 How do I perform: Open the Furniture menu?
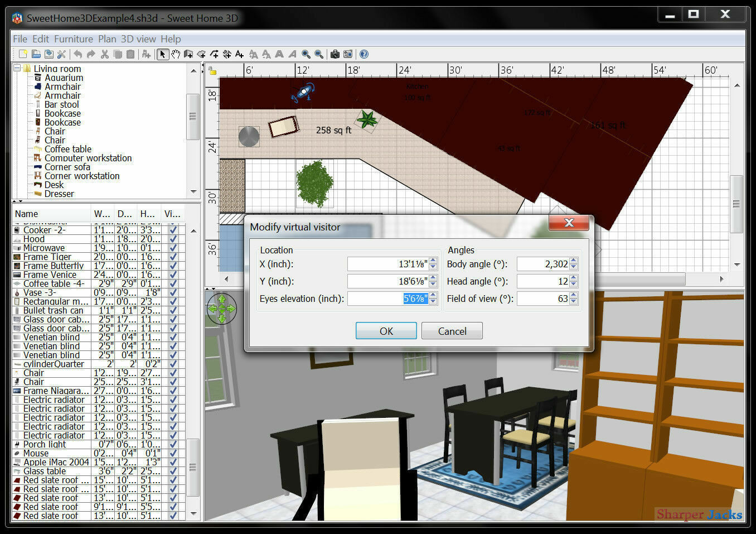[74, 39]
